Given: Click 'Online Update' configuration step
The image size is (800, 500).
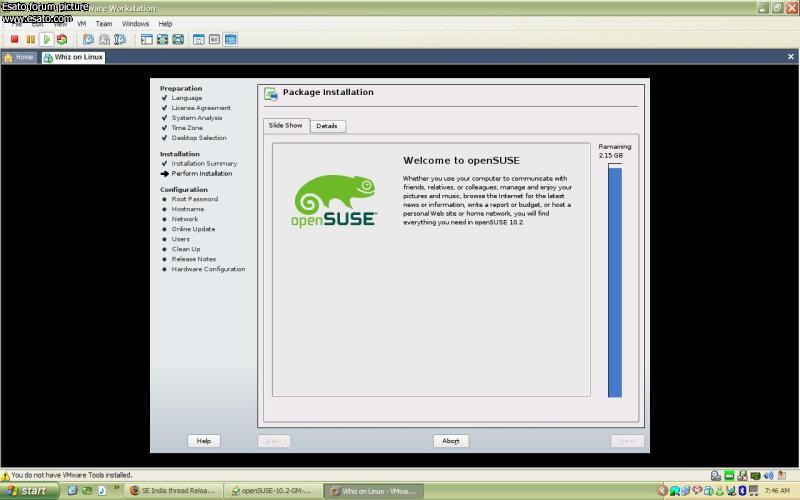Looking at the screenshot, I should point(193,229).
